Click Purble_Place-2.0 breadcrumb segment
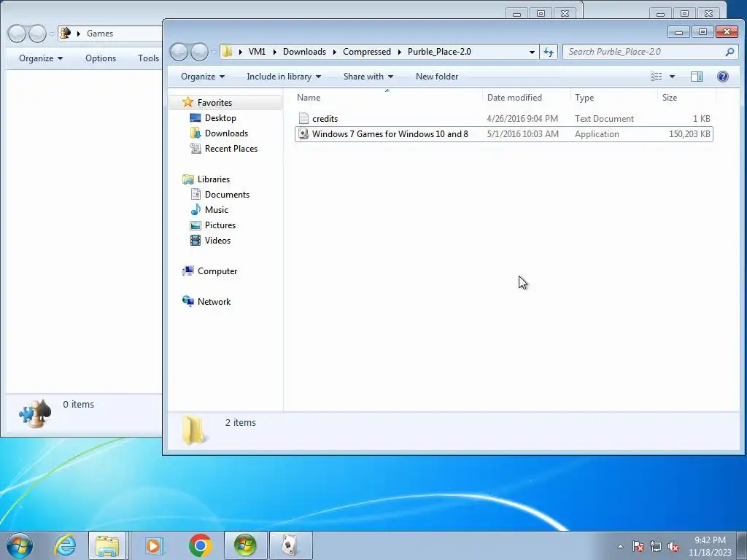Image resolution: width=747 pixels, height=560 pixels. tap(439, 52)
